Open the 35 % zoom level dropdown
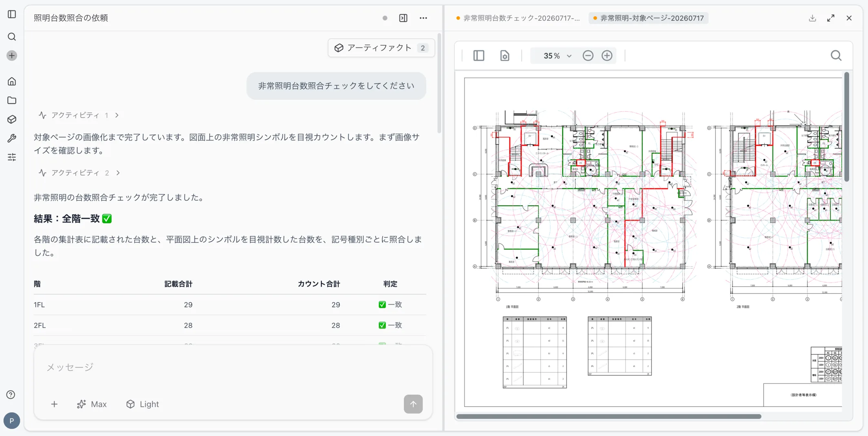The image size is (868, 436). (557, 56)
